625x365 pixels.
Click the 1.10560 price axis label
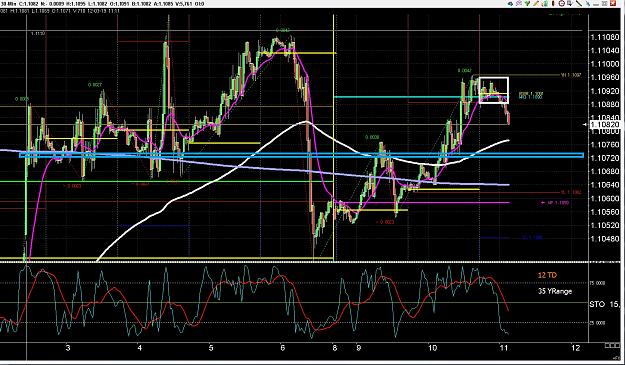(605, 212)
